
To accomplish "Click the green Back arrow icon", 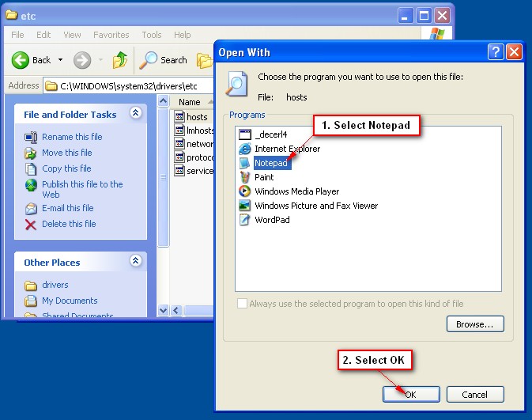I will click(x=21, y=60).
